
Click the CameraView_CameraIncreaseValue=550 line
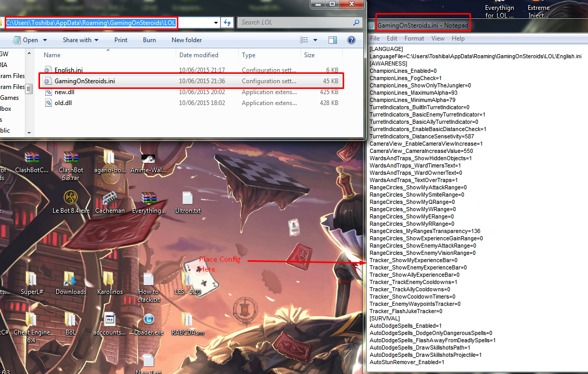click(x=421, y=151)
